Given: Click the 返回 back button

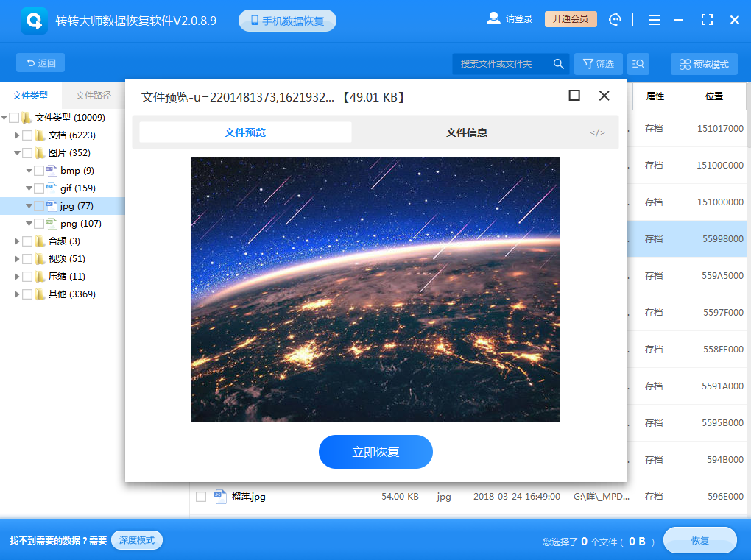Looking at the screenshot, I should point(40,63).
